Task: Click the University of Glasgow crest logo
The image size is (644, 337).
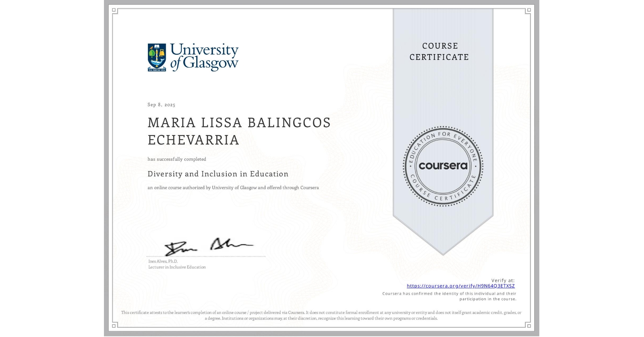Action: pyautogui.click(x=157, y=57)
